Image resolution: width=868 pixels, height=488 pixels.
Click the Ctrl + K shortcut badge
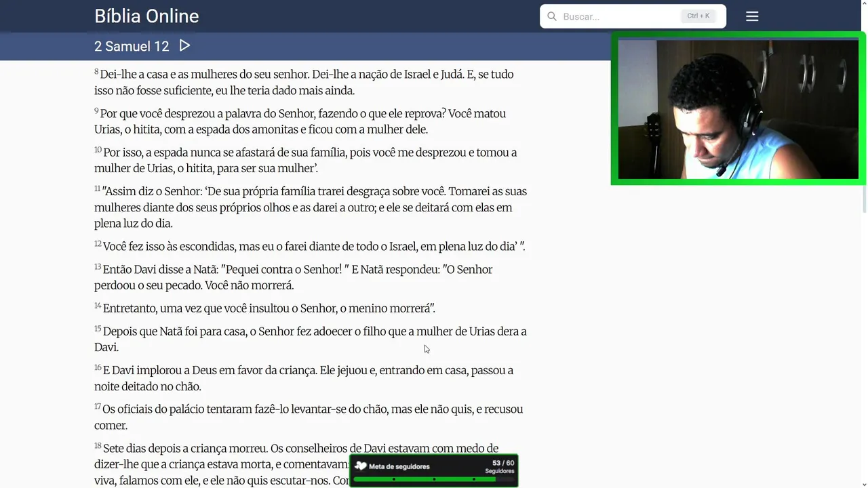point(698,16)
